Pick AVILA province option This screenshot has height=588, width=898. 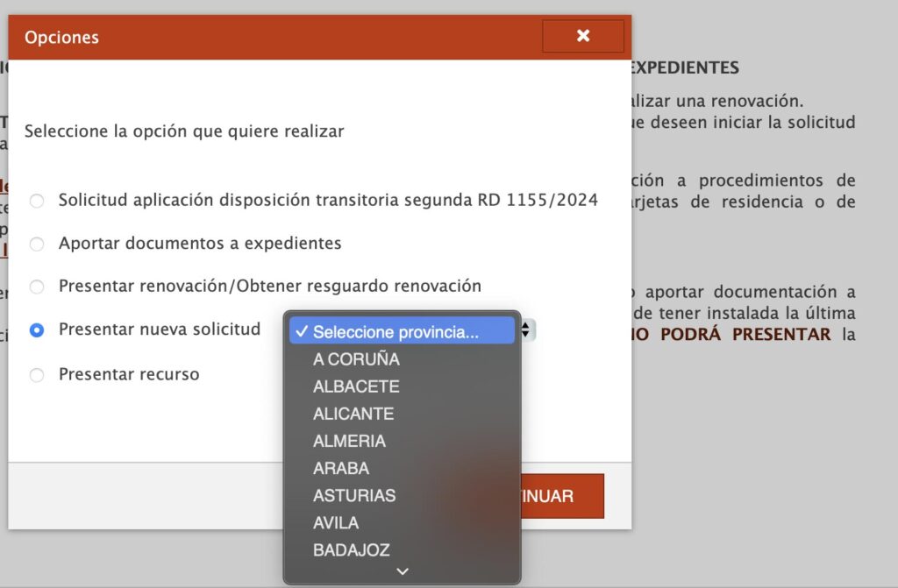[x=336, y=522]
